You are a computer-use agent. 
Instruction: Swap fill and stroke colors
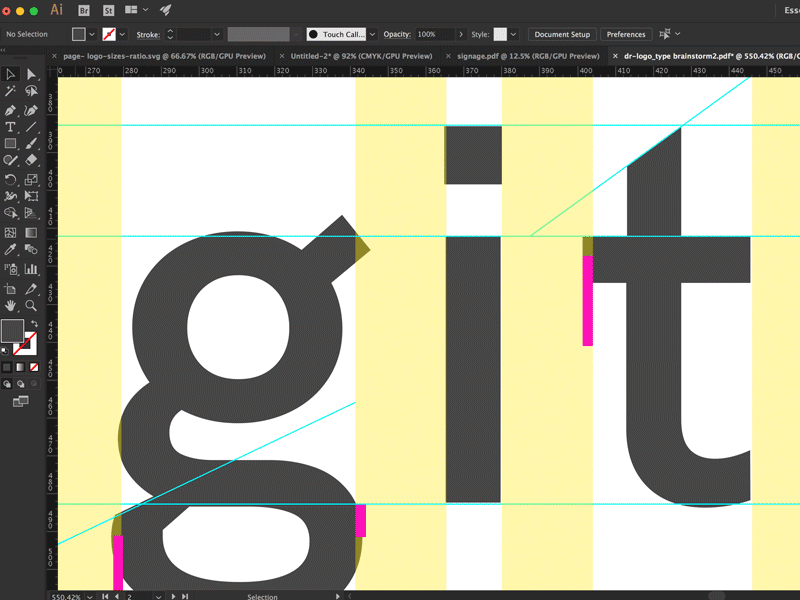point(34,323)
